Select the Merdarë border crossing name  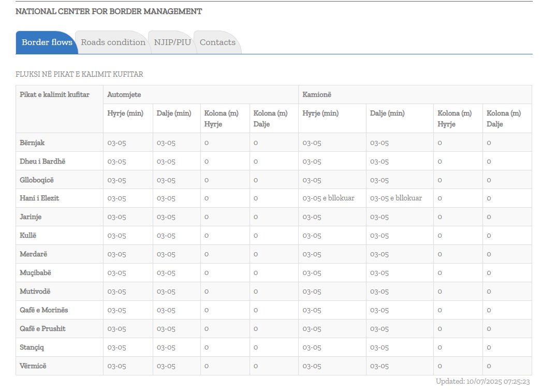coord(34,254)
